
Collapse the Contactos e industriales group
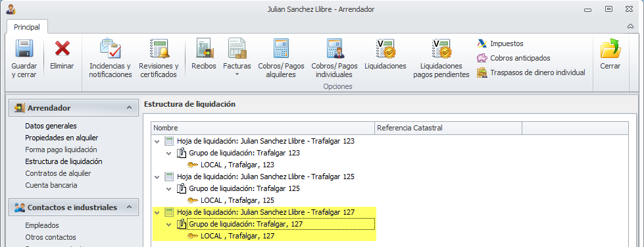click(x=129, y=207)
